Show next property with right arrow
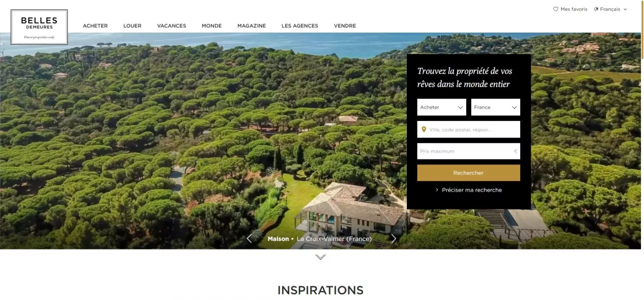The image size is (644, 300). 393,238
